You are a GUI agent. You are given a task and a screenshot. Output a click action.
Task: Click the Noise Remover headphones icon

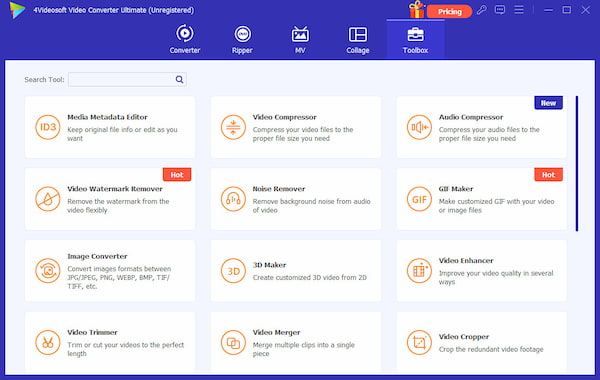pos(233,199)
